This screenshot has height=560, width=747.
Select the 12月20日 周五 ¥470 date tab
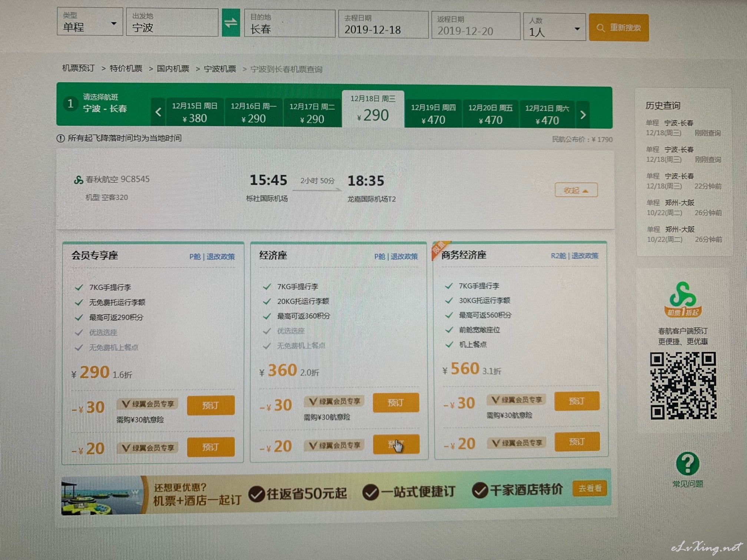(491, 114)
